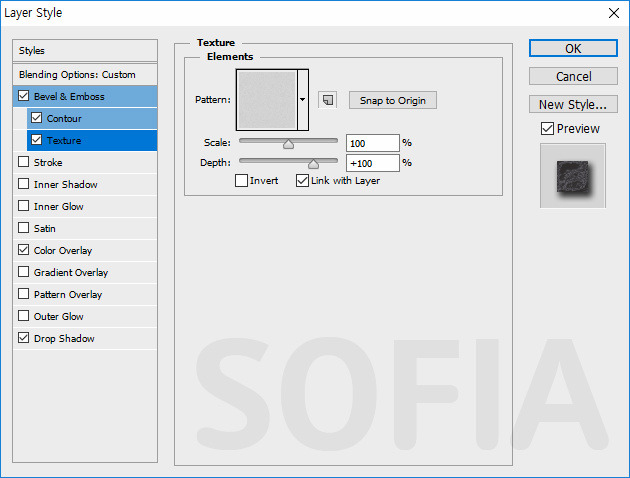
Task: Enable the Gradient Overlay checkbox
Action: point(24,272)
